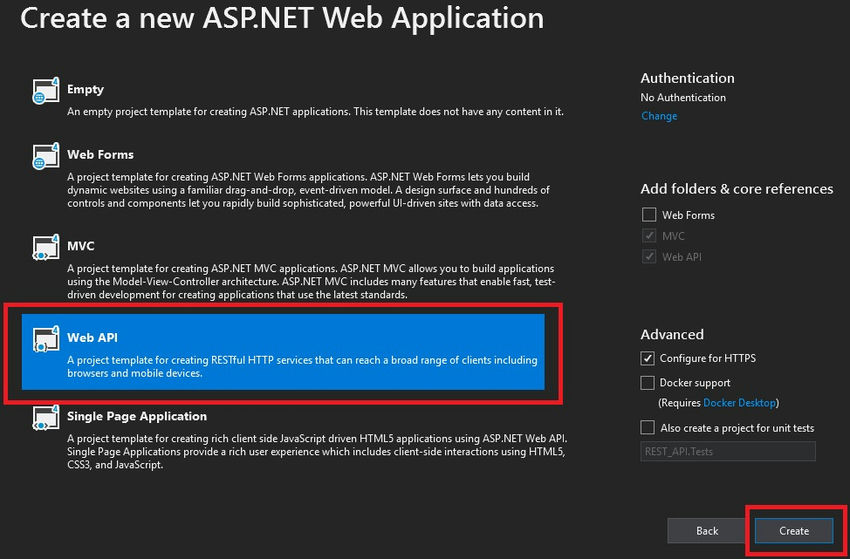Image resolution: width=850 pixels, height=559 pixels.
Task: Click the Back button
Action: tap(707, 531)
